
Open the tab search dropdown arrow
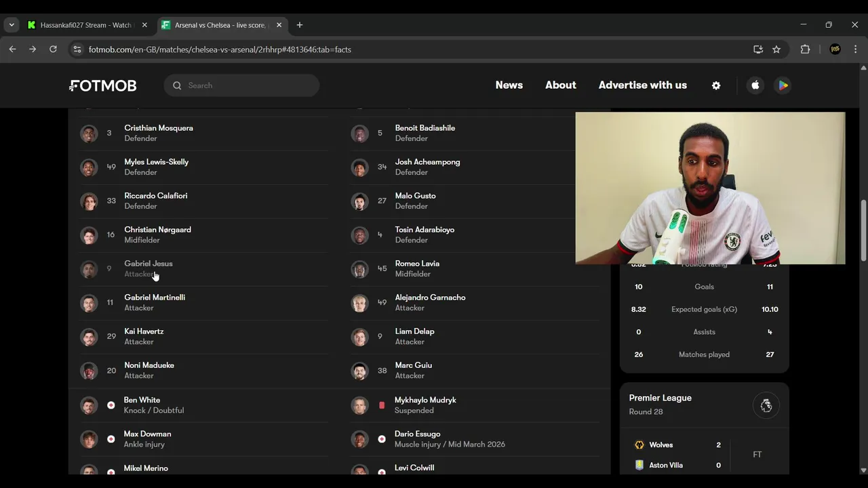pyautogui.click(x=12, y=25)
